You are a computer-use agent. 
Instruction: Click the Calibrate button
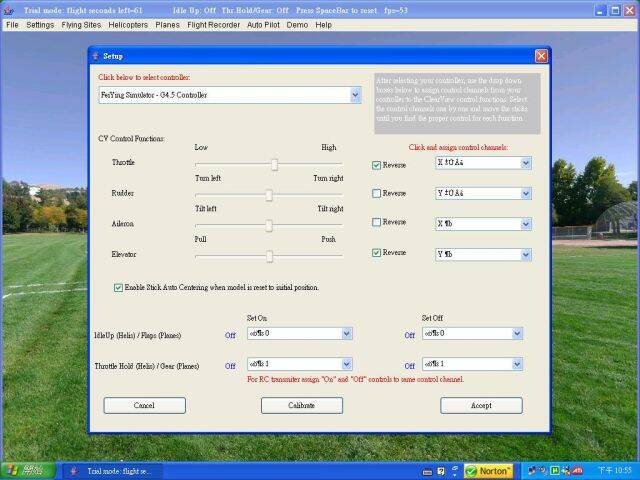[x=302, y=405]
